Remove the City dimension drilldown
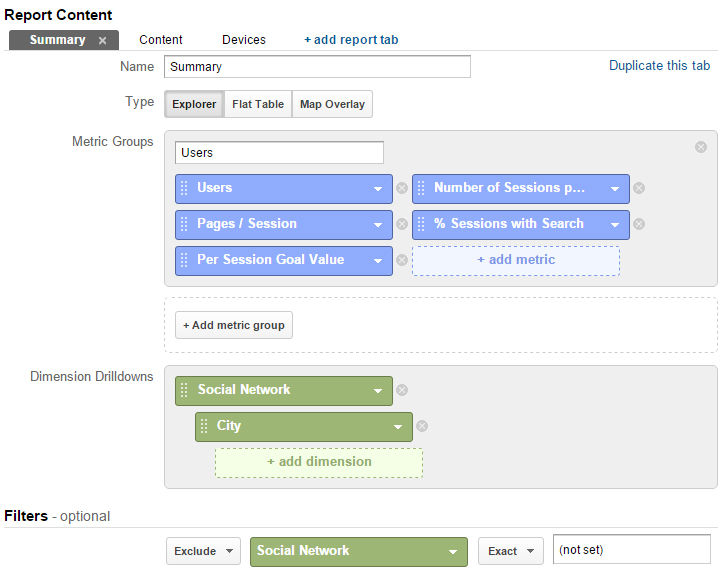The height and width of the screenshot is (570, 722). click(422, 426)
